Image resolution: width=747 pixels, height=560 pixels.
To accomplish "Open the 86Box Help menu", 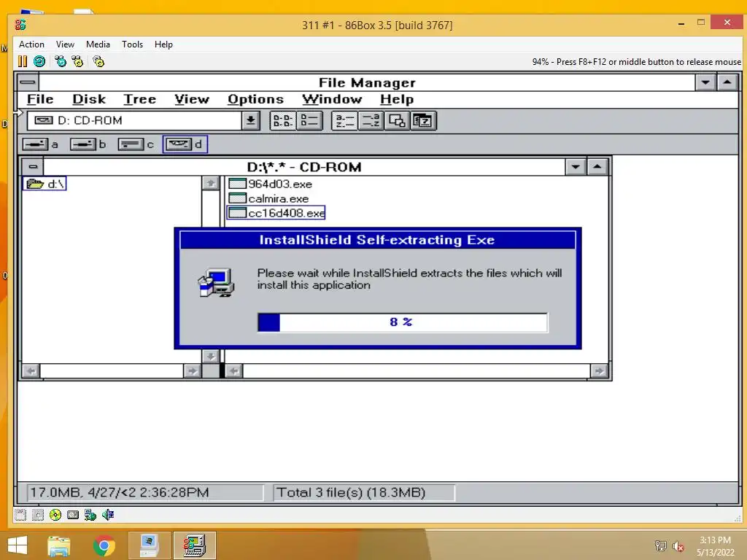I will (x=163, y=44).
